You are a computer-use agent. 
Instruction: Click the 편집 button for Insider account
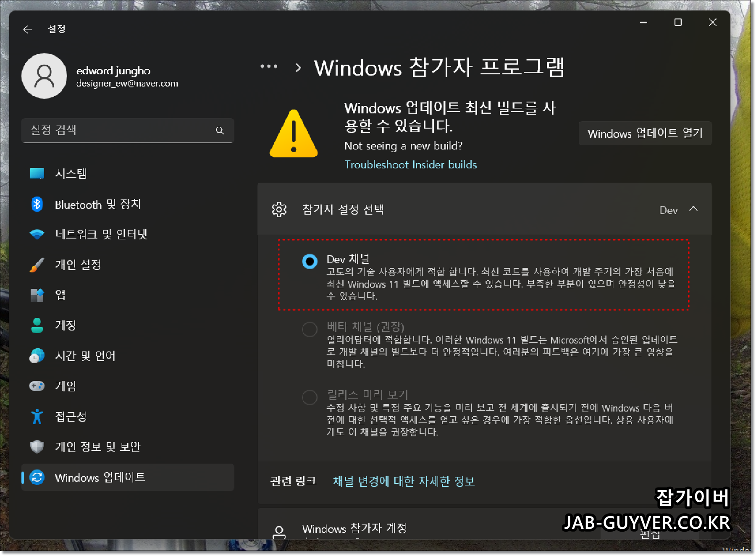(650, 533)
